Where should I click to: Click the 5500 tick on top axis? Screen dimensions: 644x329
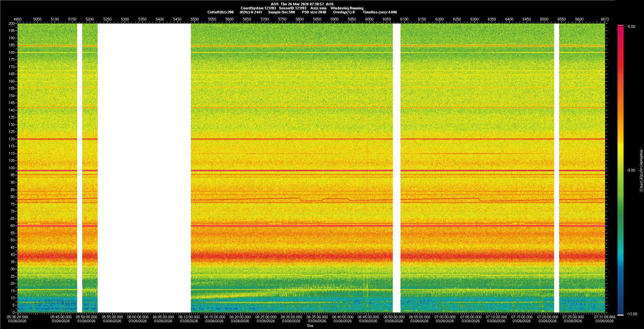click(x=195, y=19)
